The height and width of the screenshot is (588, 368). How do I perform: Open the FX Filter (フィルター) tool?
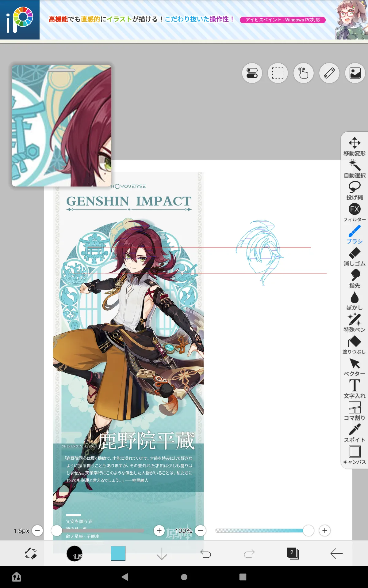(x=355, y=213)
